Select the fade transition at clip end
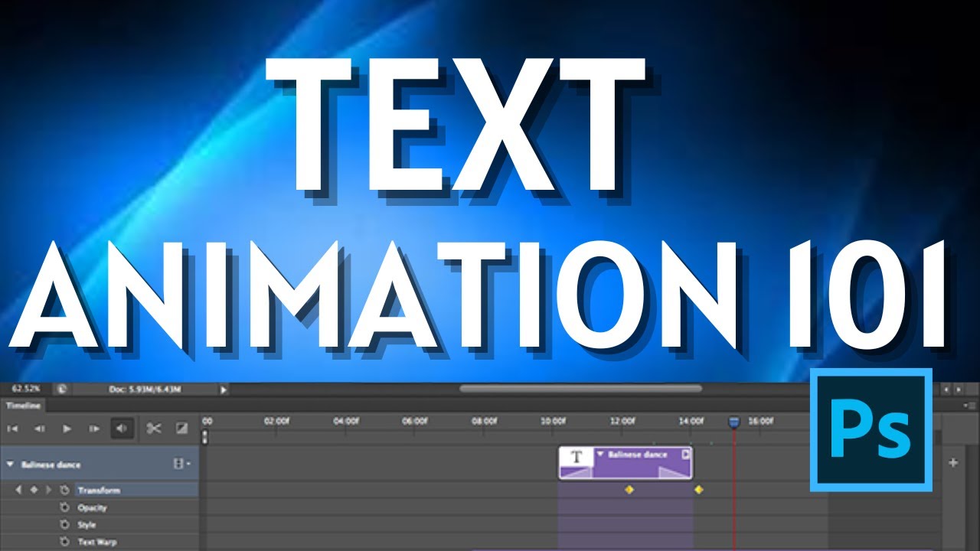The image size is (980, 551). pos(675,473)
